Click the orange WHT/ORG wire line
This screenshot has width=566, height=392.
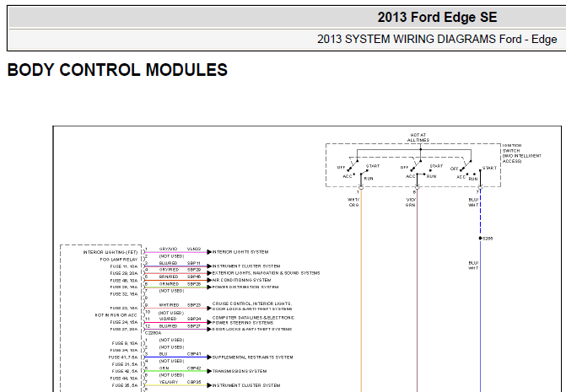[x=361, y=288]
